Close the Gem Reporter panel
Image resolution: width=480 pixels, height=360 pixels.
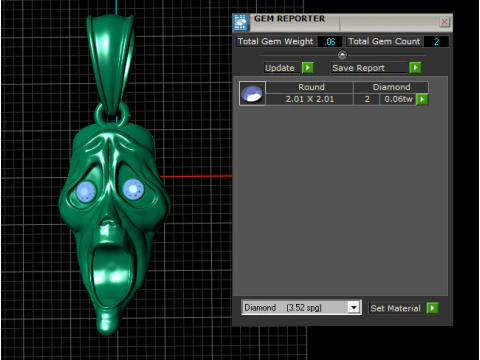pos(444,22)
